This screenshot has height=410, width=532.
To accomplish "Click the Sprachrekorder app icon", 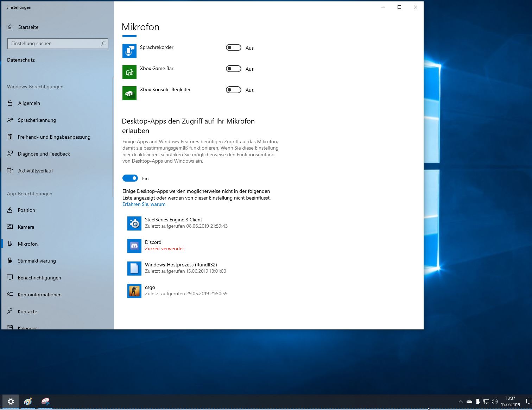I will 129,51.
